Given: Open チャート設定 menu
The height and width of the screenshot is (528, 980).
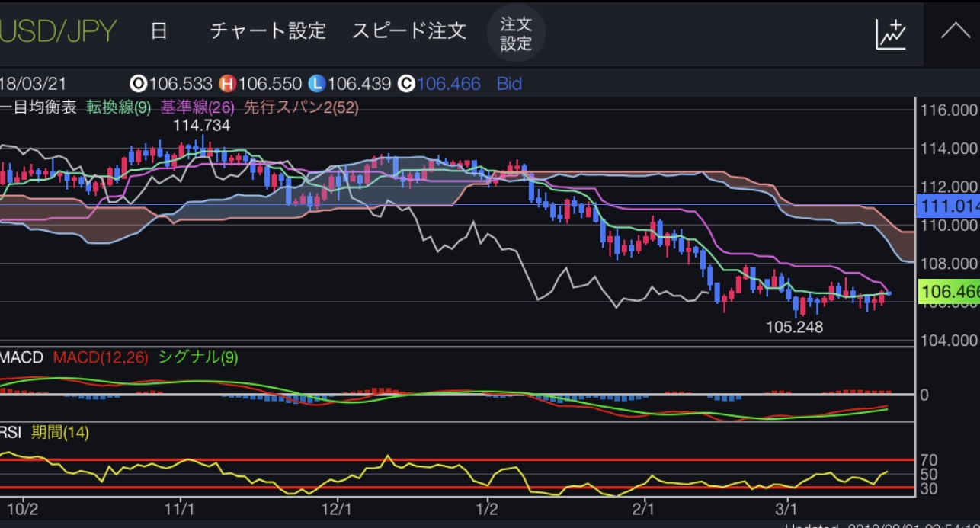Looking at the screenshot, I should tap(267, 31).
